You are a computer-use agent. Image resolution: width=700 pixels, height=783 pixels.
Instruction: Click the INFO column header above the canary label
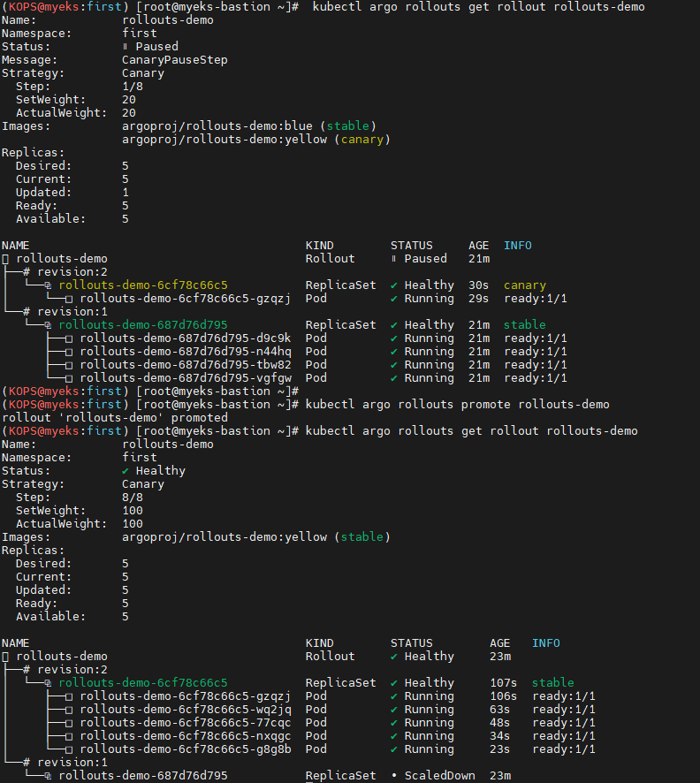[518, 246]
